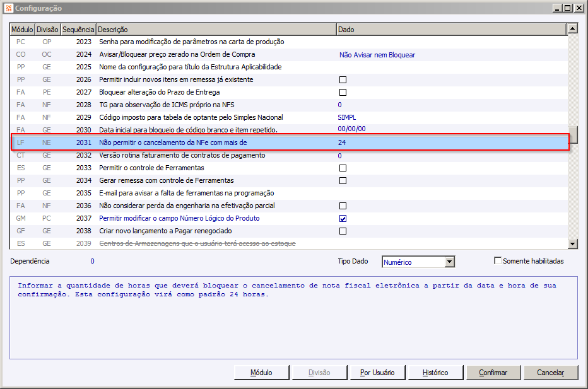
Task: Toggle checkbox for 'Permitir incluir novos itens em remessa'
Action: (x=343, y=80)
